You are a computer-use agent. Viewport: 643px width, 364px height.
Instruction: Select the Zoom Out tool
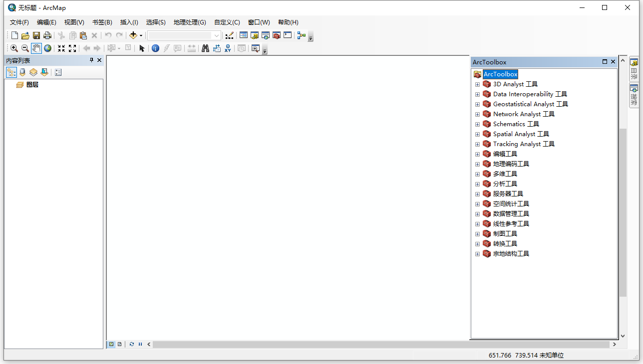pyautogui.click(x=25, y=48)
